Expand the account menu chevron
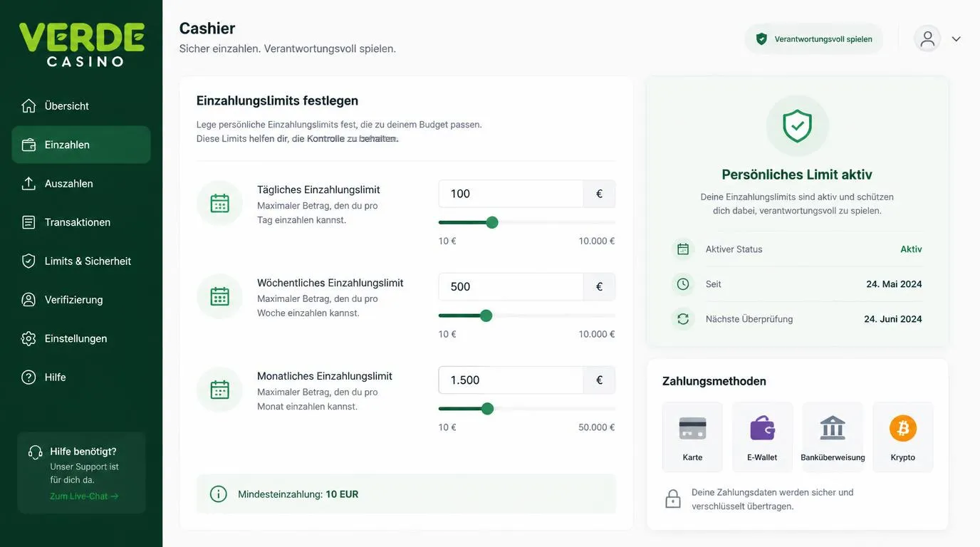The width and height of the screenshot is (980, 547). pos(956,39)
